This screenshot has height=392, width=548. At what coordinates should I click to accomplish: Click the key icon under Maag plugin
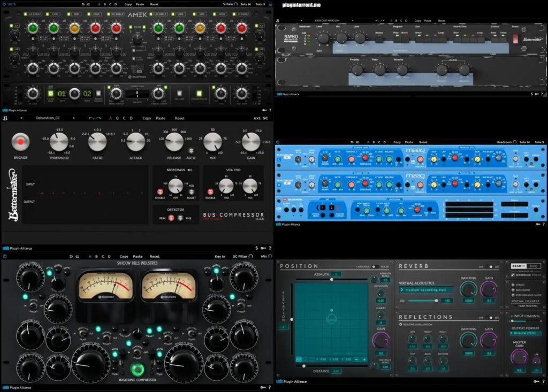538,224
